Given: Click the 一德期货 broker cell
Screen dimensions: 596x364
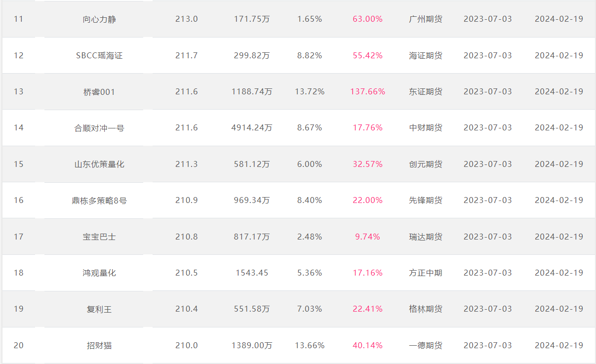Looking at the screenshot, I should pyautogui.click(x=426, y=345).
